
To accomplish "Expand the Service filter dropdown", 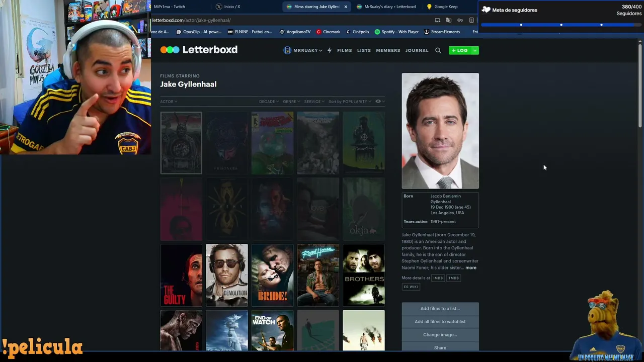I will [314, 102].
